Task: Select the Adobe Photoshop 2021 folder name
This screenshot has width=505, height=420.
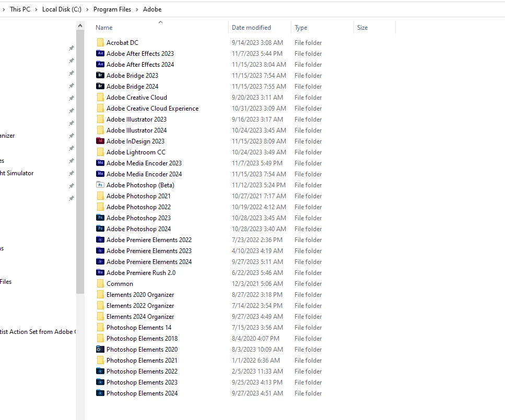Action: pyautogui.click(x=138, y=196)
